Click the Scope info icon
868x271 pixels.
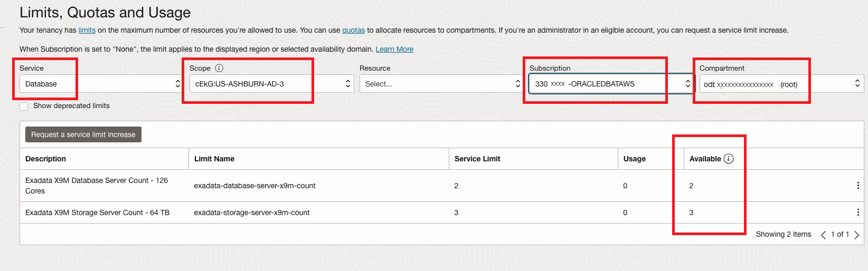[219, 68]
